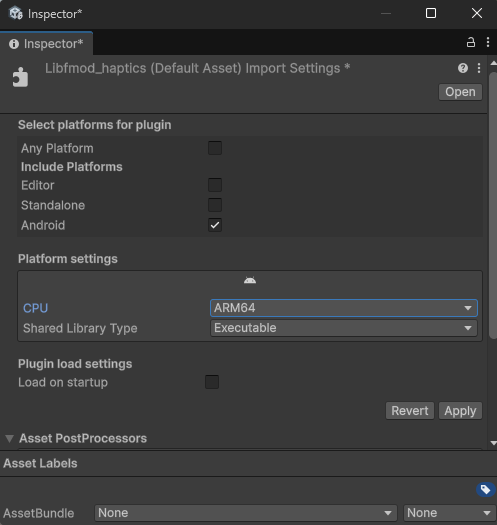This screenshot has width=497, height=525.
Task: Click the Unity icon in title bar
Action: [15, 13]
